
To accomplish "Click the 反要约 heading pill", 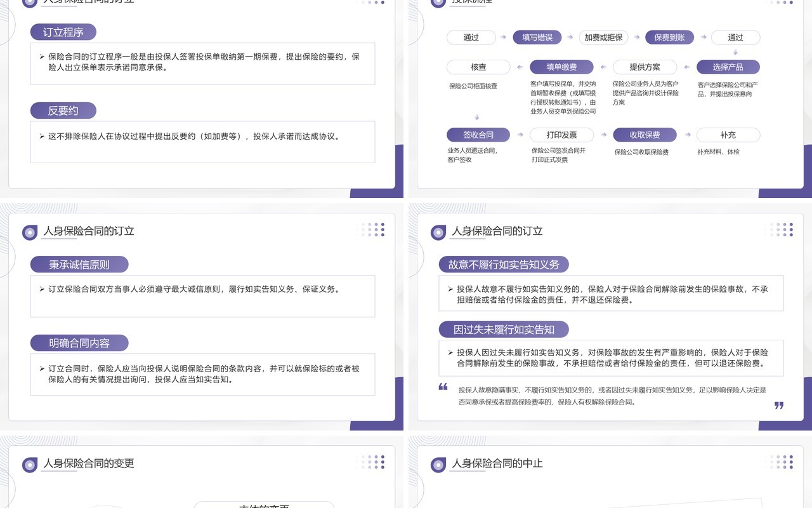I will pyautogui.click(x=63, y=110).
